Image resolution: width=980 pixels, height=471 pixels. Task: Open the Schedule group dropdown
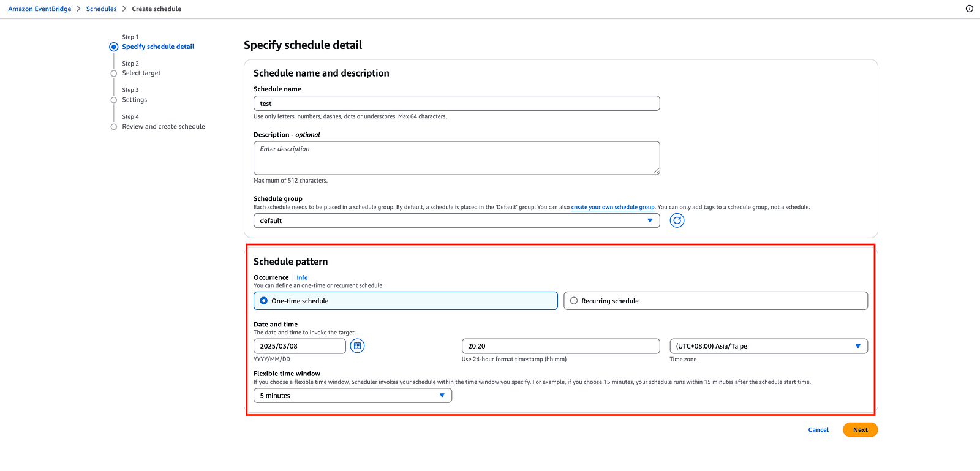pyautogui.click(x=456, y=220)
